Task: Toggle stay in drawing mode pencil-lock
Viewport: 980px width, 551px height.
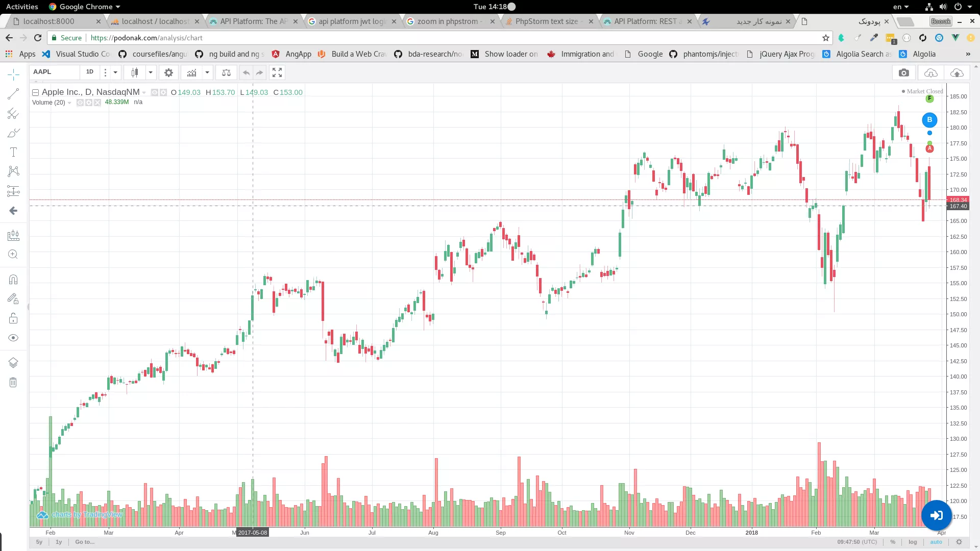Action: click(13, 299)
